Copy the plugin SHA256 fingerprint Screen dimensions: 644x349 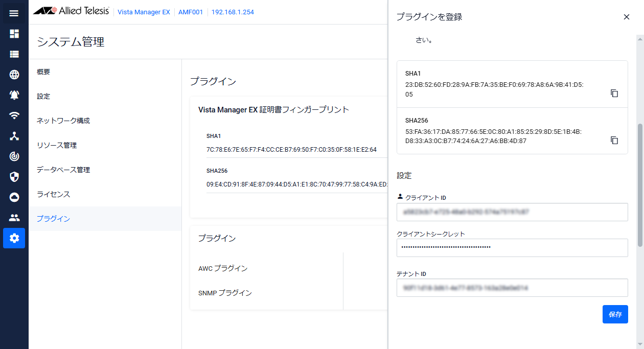coord(614,140)
